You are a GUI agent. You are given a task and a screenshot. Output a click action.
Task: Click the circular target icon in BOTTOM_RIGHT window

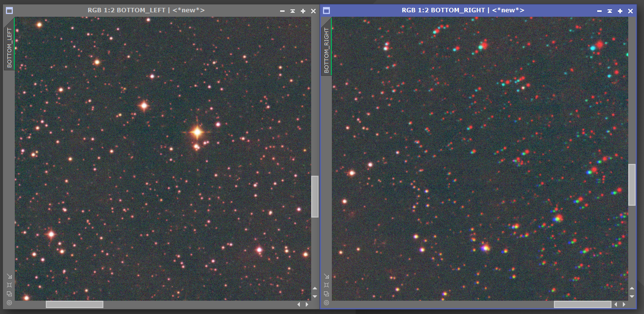point(326,302)
